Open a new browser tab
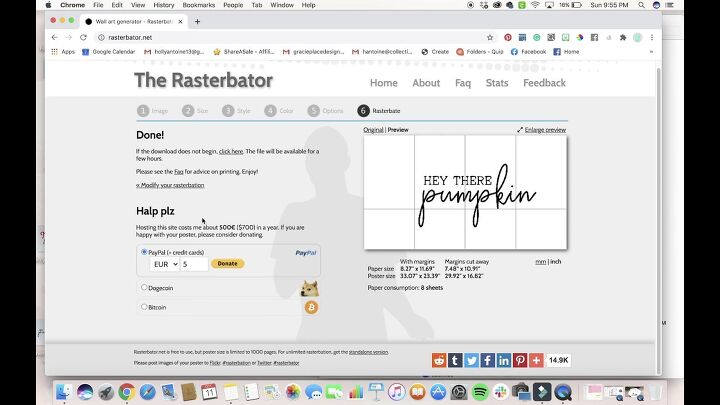The width and height of the screenshot is (720, 405). pyautogui.click(x=197, y=22)
